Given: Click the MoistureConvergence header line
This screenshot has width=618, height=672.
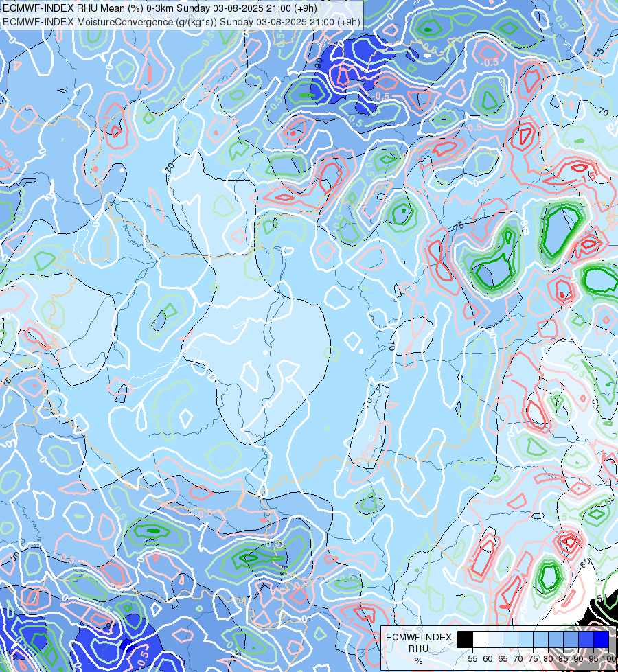Looking at the screenshot, I should (x=181, y=22).
